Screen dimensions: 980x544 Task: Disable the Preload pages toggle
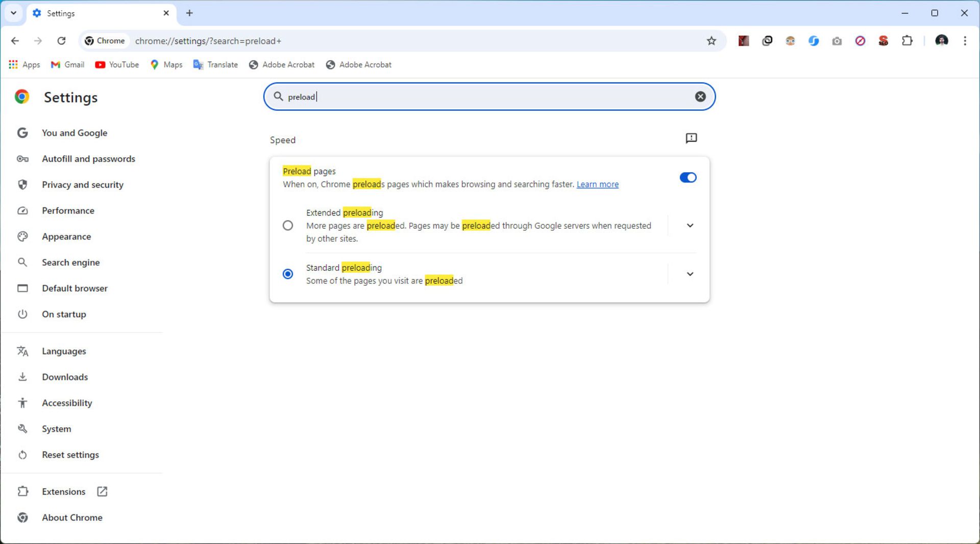click(x=688, y=178)
